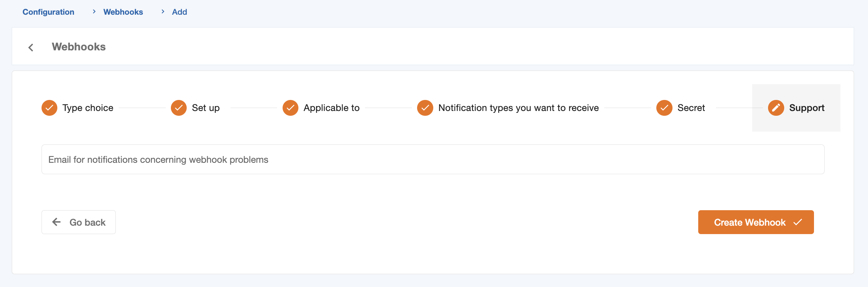Jump to the Type choice step
Image resolution: width=868 pixels, height=287 pixels.
click(88, 108)
